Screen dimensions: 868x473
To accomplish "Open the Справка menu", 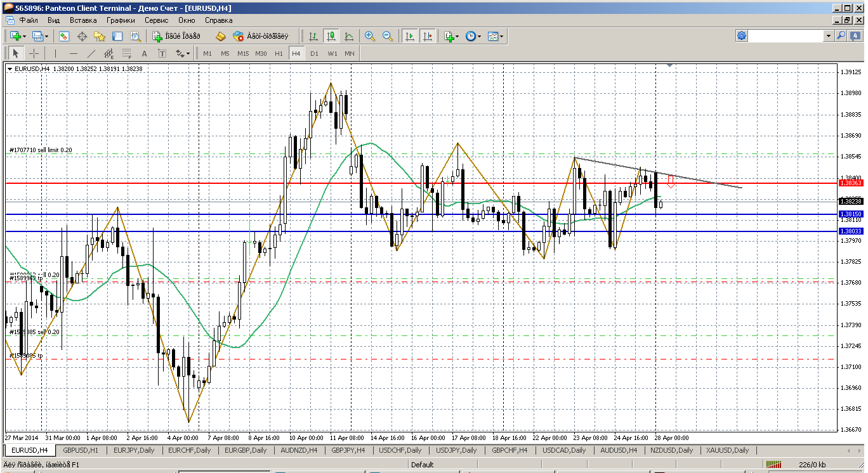I will click(218, 20).
